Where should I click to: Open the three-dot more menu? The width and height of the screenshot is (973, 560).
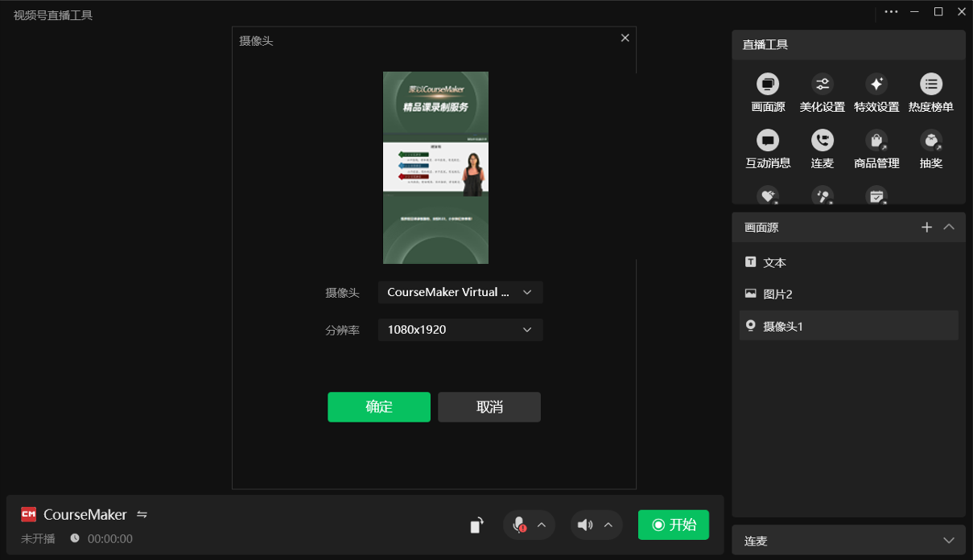891,11
